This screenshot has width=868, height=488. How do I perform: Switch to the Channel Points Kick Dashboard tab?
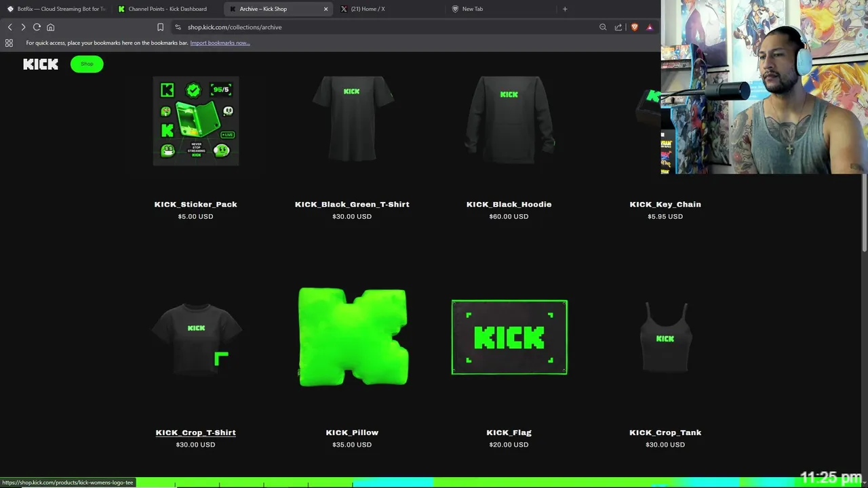tap(167, 9)
